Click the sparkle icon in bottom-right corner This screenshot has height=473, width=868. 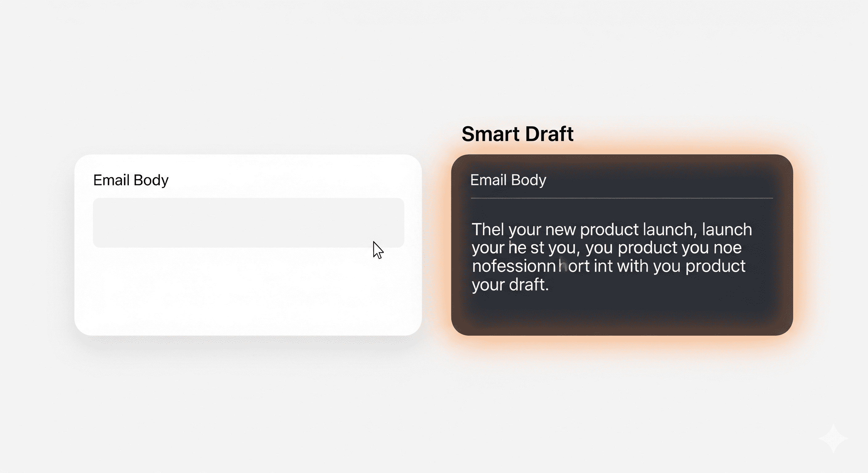click(x=833, y=438)
